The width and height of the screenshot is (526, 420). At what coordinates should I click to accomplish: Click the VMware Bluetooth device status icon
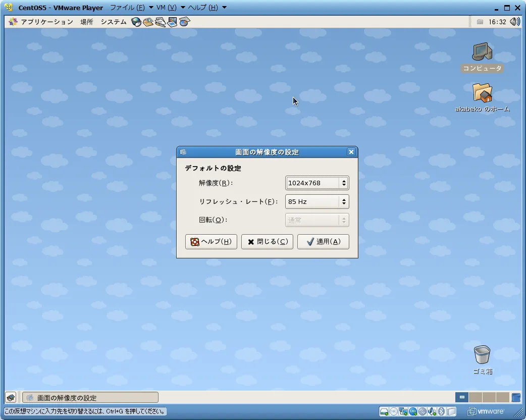pyautogui.click(x=441, y=411)
